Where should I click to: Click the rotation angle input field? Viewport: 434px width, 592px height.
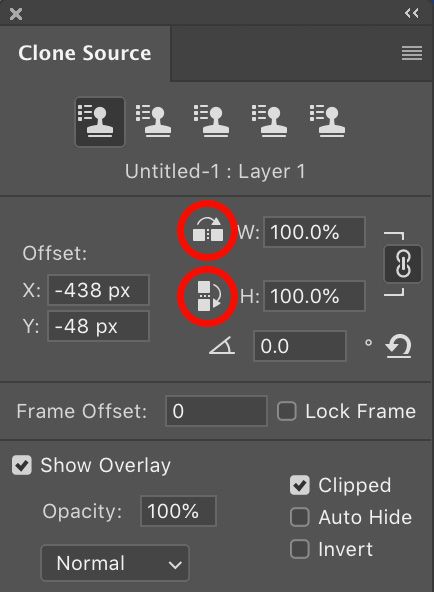300,346
